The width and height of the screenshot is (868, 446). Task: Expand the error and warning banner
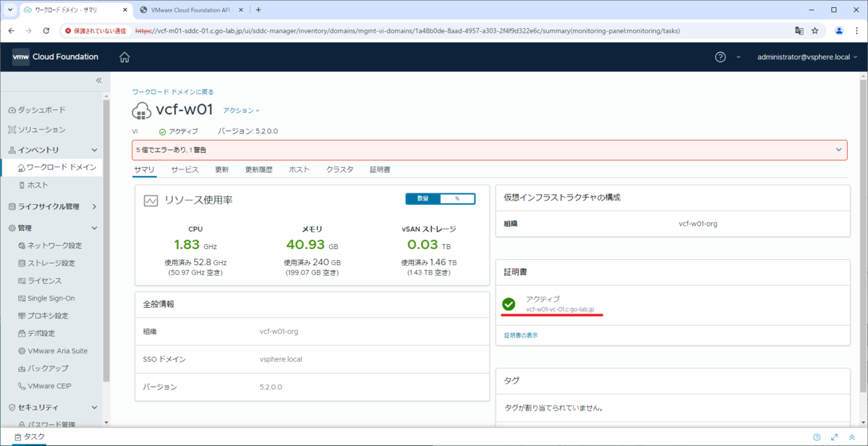point(839,150)
